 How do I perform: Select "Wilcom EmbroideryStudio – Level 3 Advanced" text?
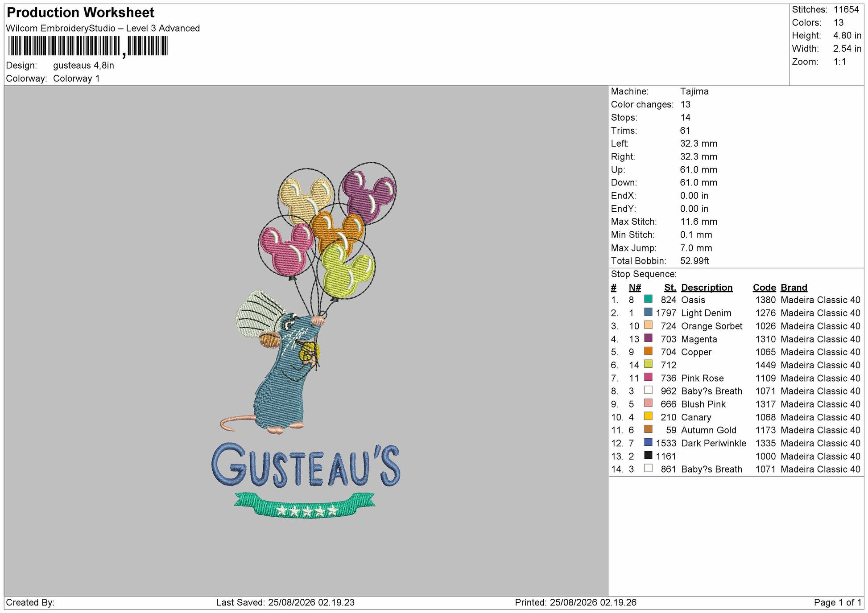[x=103, y=29]
